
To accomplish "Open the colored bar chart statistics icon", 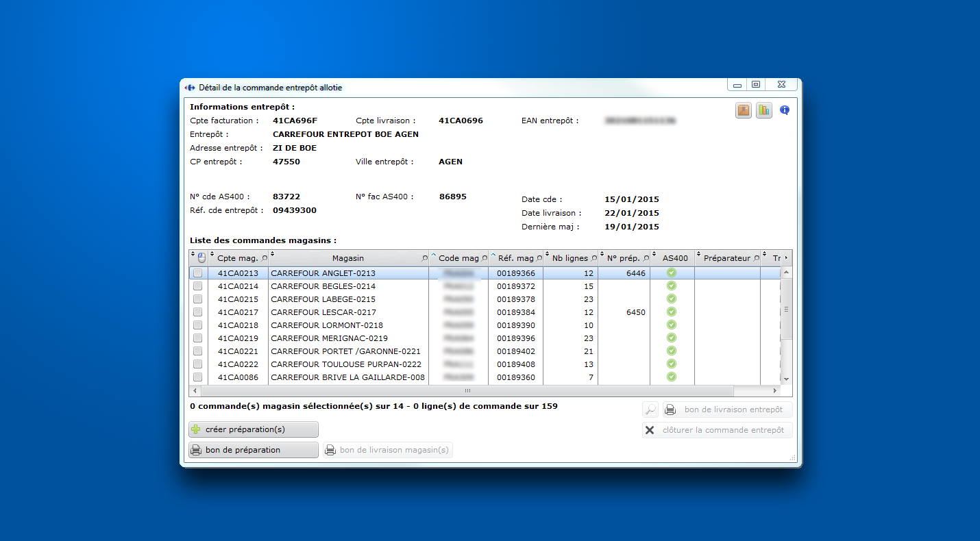I will [x=764, y=110].
